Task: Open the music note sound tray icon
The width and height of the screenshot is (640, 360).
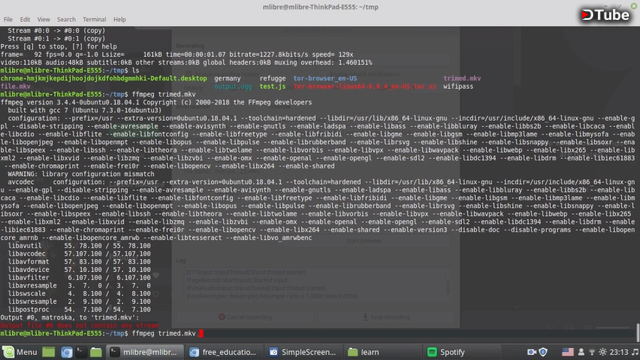Action: click(635, 352)
